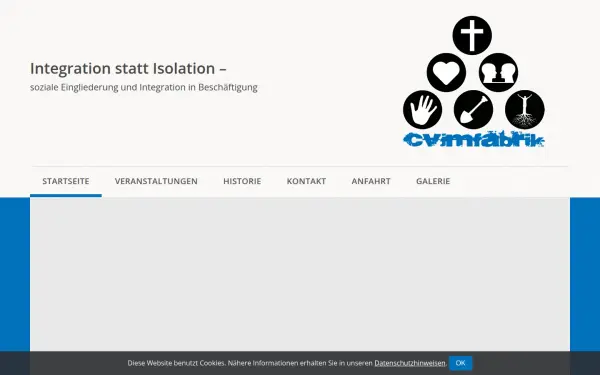This screenshot has height=375, width=600.
Task: Click the shovel icon in the logo
Action: click(x=473, y=110)
